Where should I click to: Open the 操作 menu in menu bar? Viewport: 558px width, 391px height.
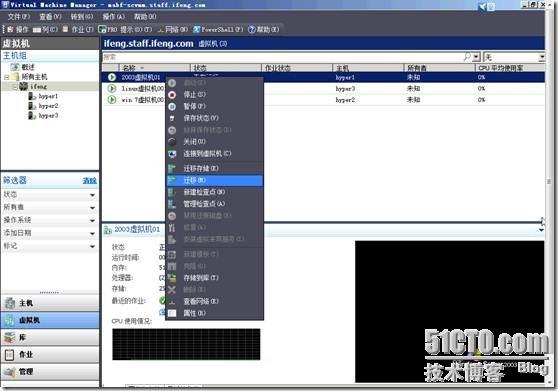(x=114, y=16)
